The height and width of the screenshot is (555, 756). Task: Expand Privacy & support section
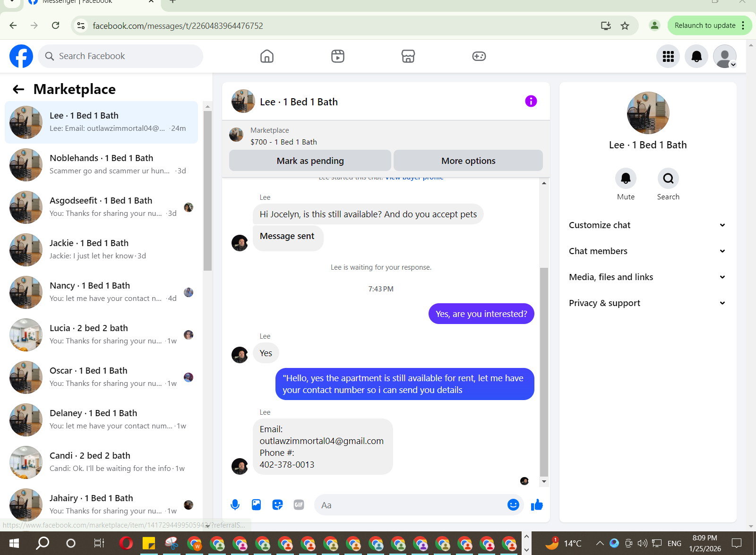[647, 303]
